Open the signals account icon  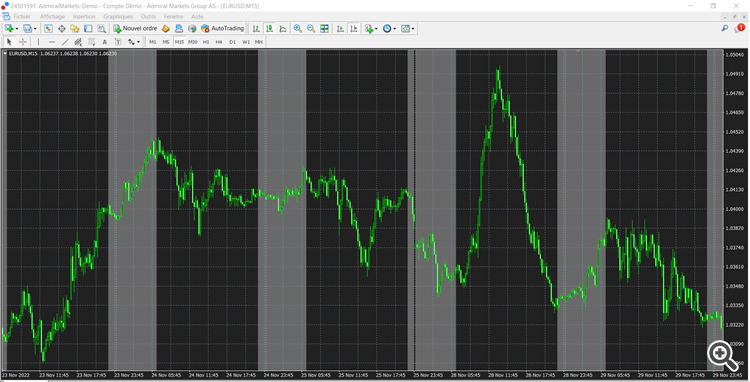[179, 29]
